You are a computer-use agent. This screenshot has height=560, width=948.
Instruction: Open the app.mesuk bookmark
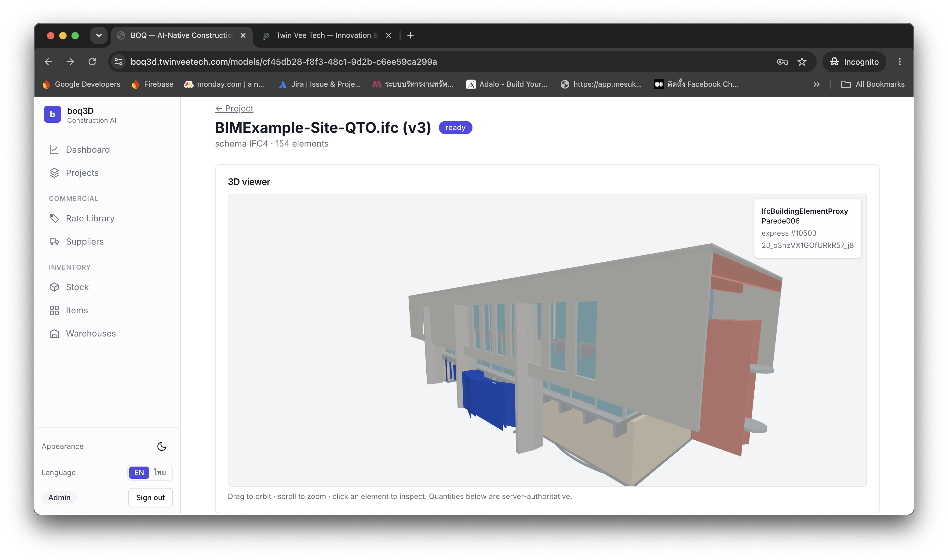601,84
